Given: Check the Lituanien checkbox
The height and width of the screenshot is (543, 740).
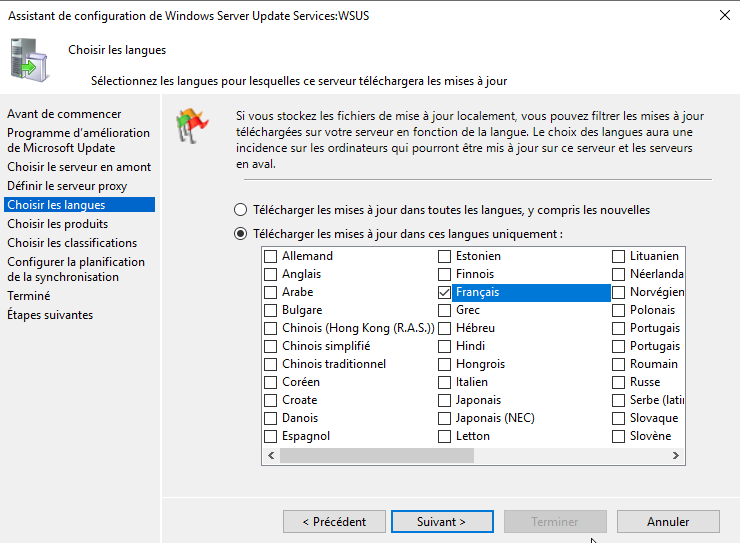Looking at the screenshot, I should pyautogui.click(x=618, y=256).
